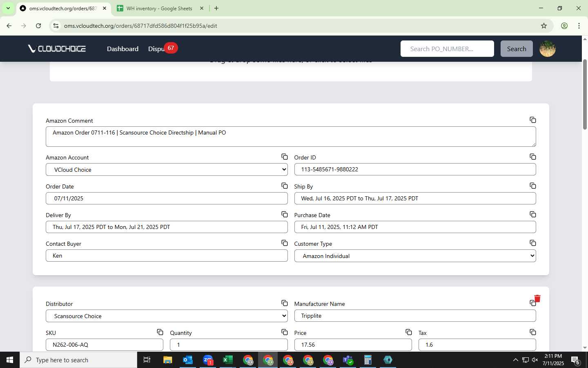Screen dimensions: 588x368
Task: Switch to WH inventory Google Sheets tab
Action: pos(159,8)
